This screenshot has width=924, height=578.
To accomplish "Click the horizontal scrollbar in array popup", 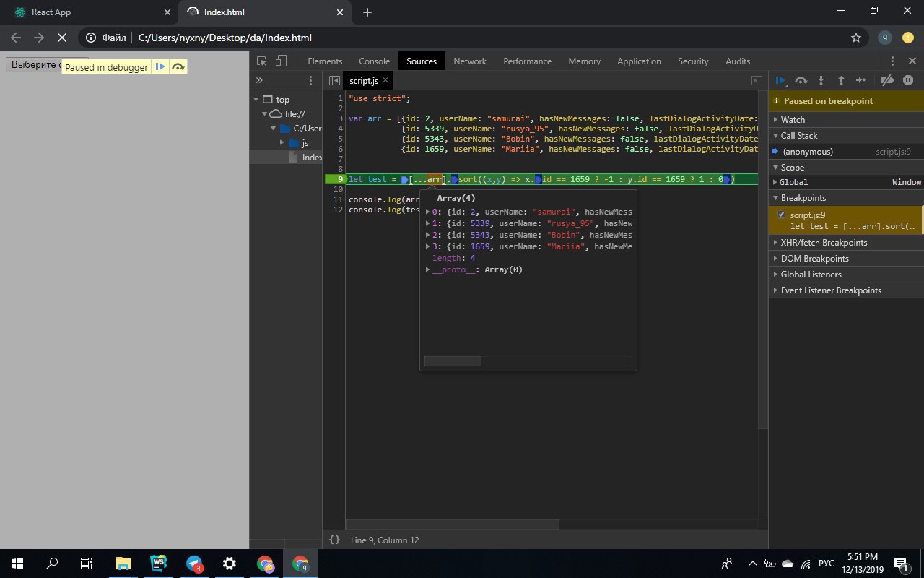I will 453,361.
